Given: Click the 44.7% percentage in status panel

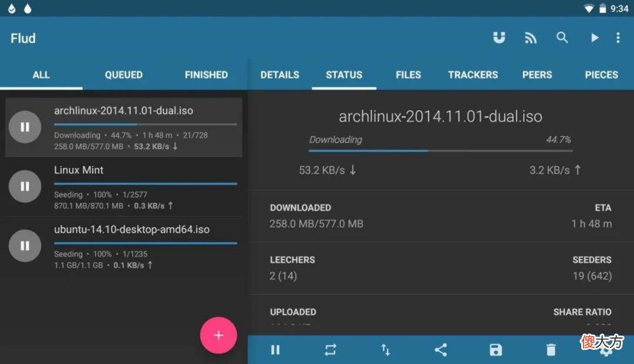Looking at the screenshot, I should (558, 140).
